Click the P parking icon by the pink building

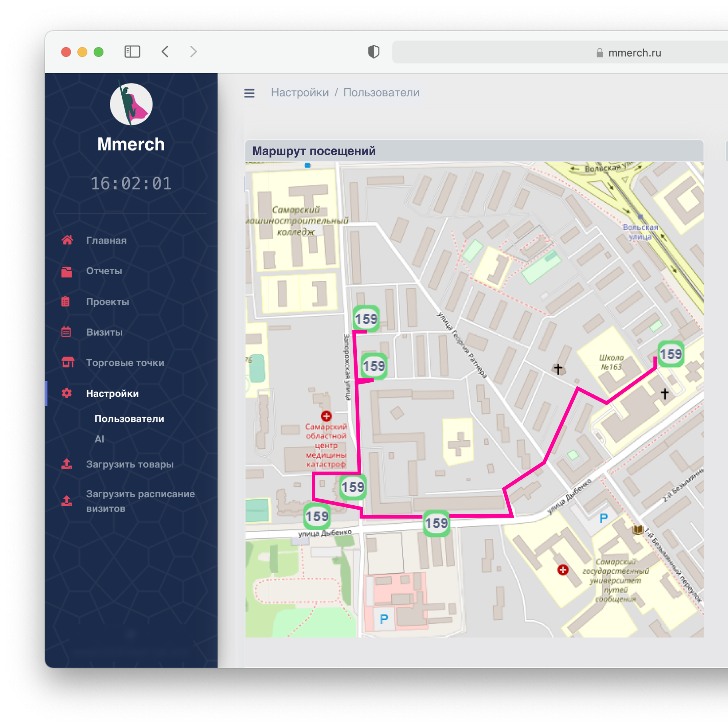click(x=384, y=619)
